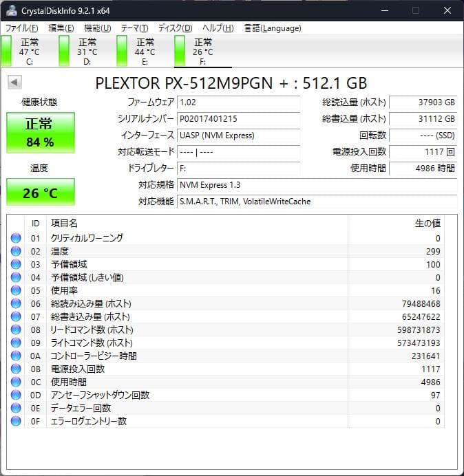Click raw value 598731873
The image size is (464, 476).
[x=419, y=329]
